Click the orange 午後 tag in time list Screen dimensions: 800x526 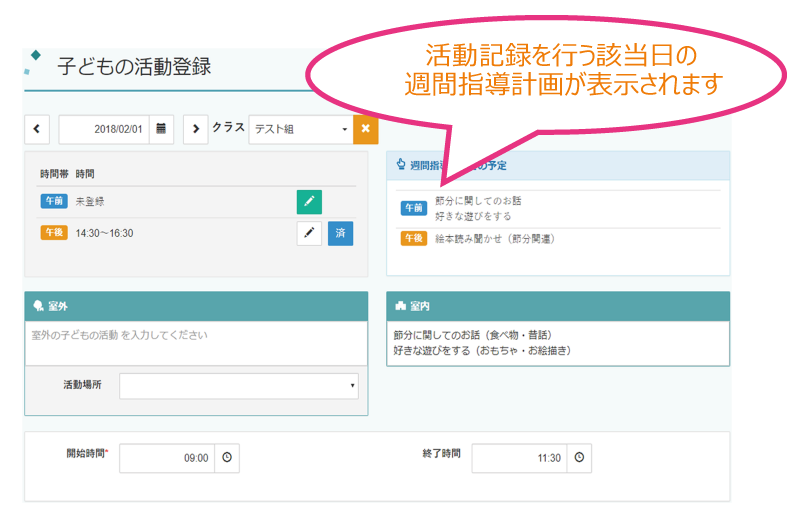53,233
